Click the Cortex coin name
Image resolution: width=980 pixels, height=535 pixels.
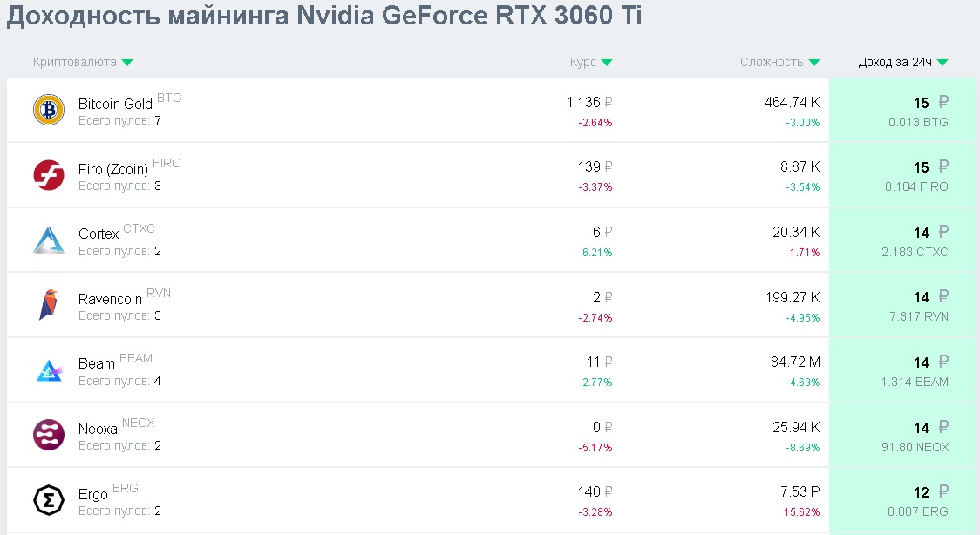(99, 234)
